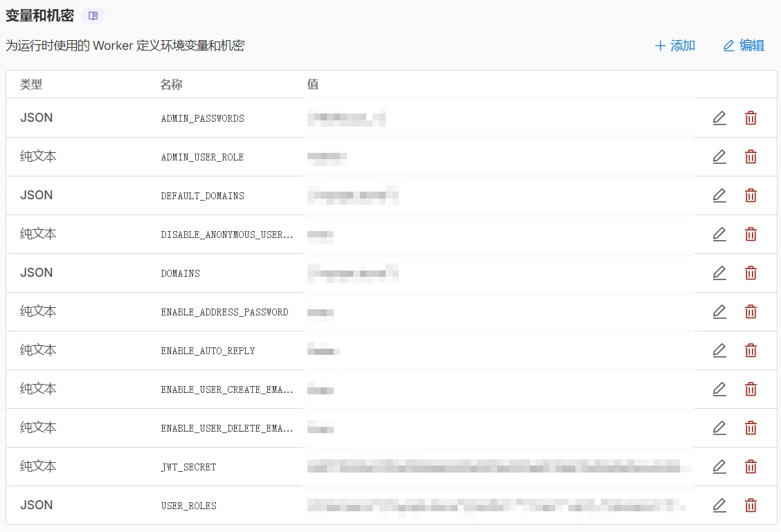781x532 pixels.
Task: Click the 类型 column header
Action: (31, 84)
